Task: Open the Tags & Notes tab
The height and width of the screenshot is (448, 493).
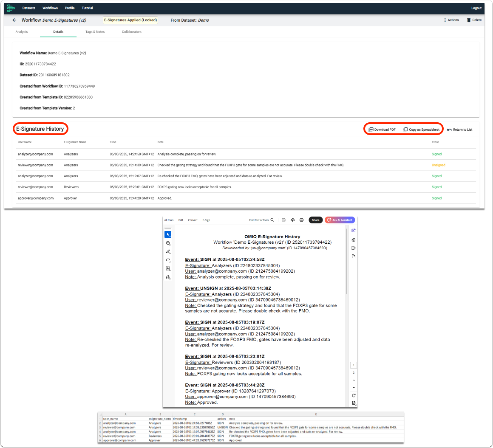Action: (x=95, y=32)
